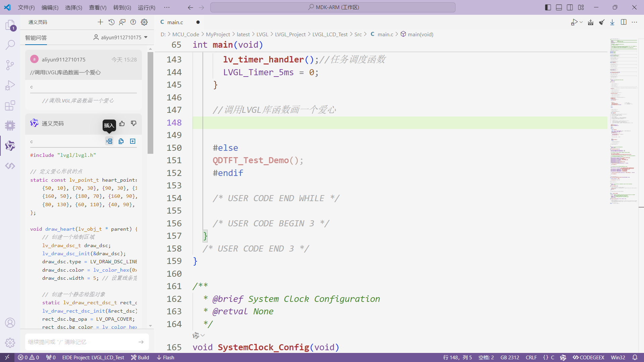
Task: Open help in Tongyi Lingma panel
Action: click(133, 22)
